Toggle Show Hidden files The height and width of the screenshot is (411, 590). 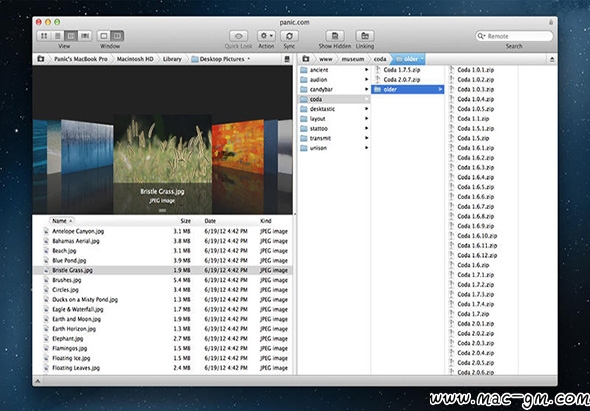tap(335, 36)
